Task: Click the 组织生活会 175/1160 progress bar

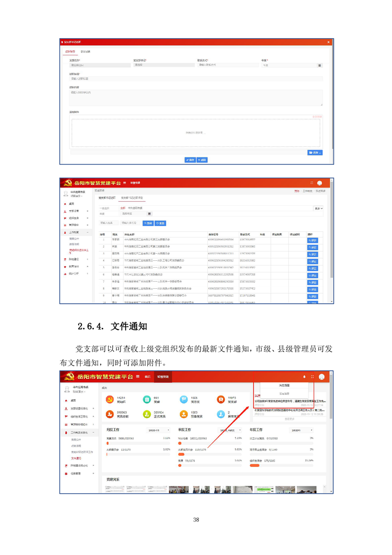Action: pos(282,465)
